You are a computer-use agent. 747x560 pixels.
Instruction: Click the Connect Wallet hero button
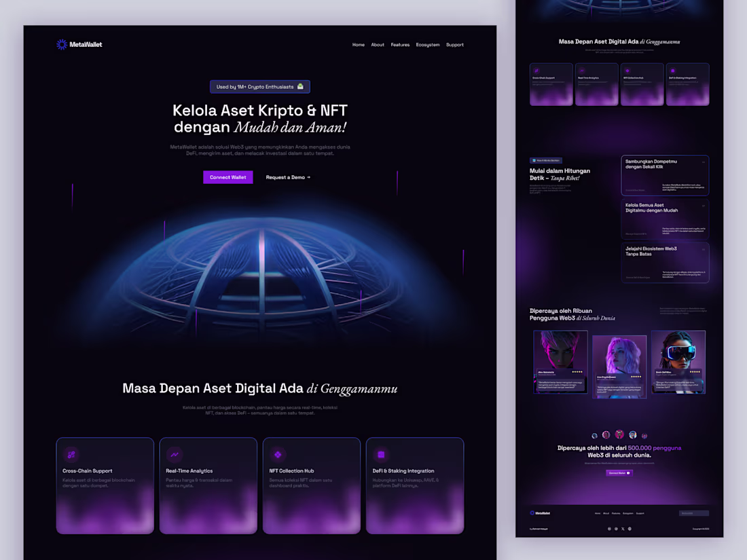(x=228, y=176)
